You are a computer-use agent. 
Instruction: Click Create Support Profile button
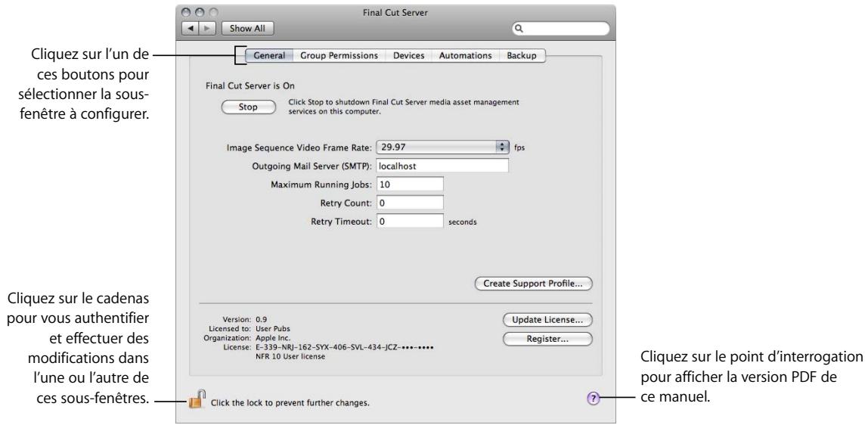click(x=533, y=284)
